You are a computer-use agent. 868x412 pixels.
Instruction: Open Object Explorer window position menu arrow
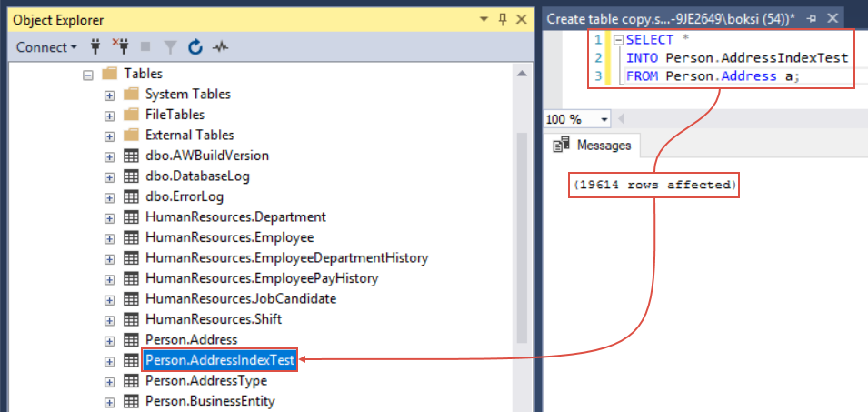484,20
